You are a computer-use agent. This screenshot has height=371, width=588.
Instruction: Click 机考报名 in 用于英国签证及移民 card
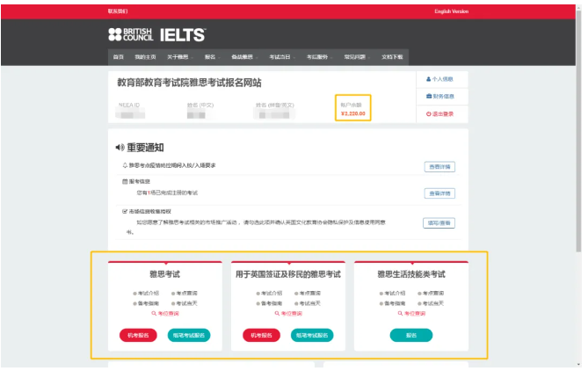click(261, 335)
